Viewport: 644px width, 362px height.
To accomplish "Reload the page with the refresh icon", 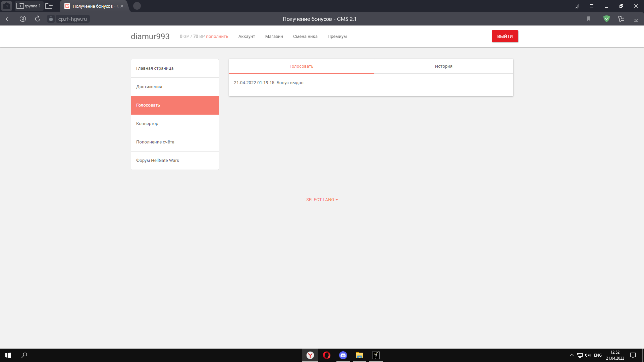I will [38, 19].
